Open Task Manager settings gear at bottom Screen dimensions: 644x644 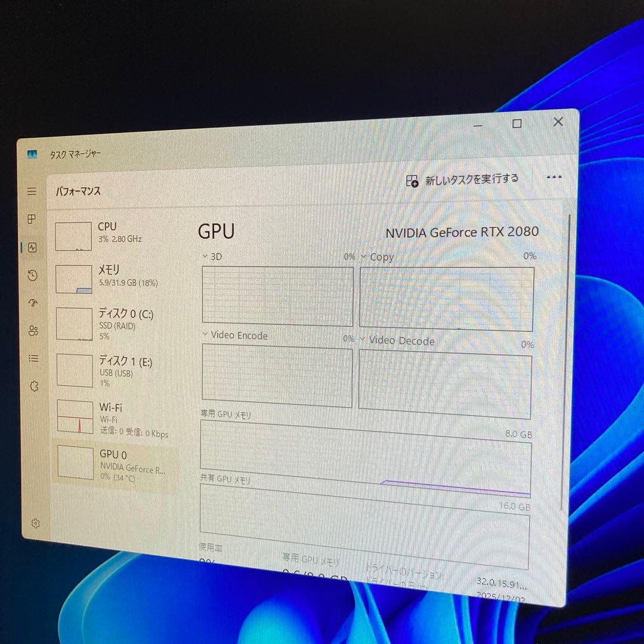tap(35, 522)
